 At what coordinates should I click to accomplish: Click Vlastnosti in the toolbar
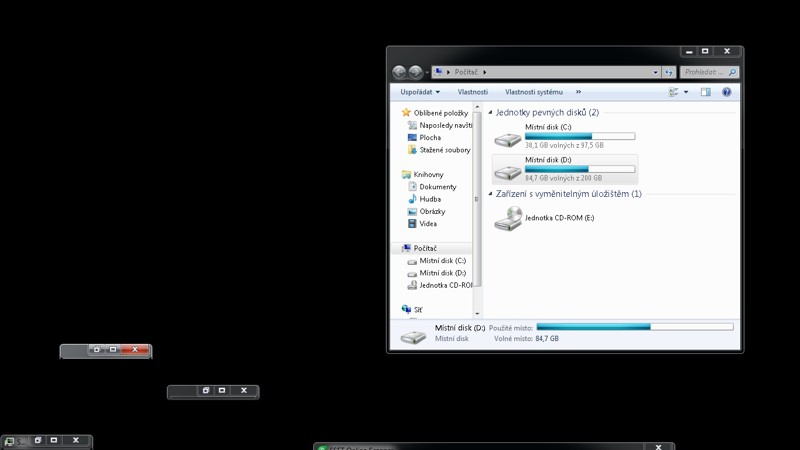[473, 92]
